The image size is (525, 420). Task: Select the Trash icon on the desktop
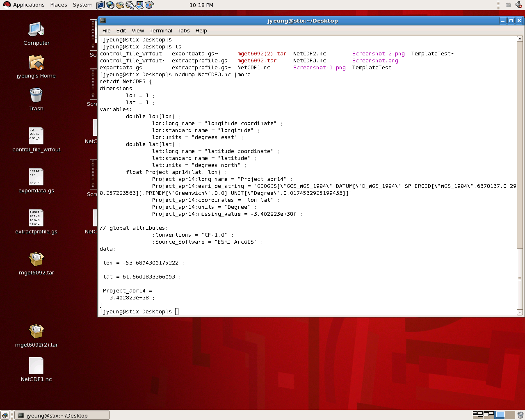coord(36,96)
